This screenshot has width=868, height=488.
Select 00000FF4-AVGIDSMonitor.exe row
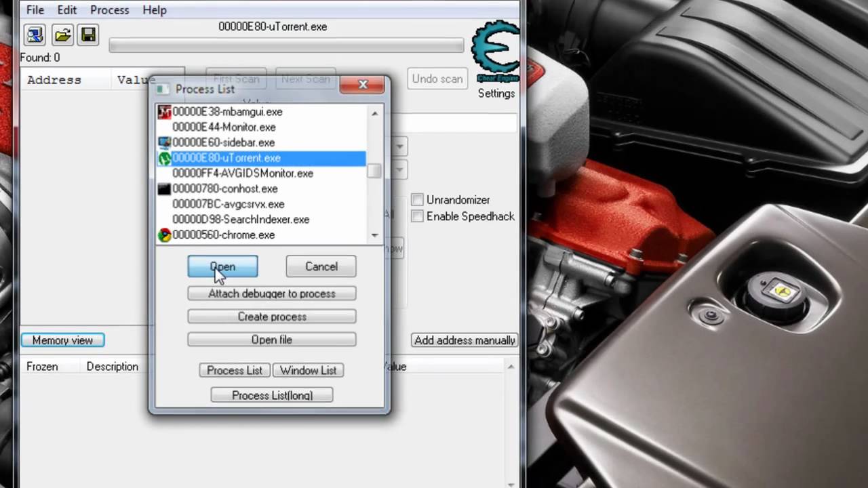pos(261,174)
